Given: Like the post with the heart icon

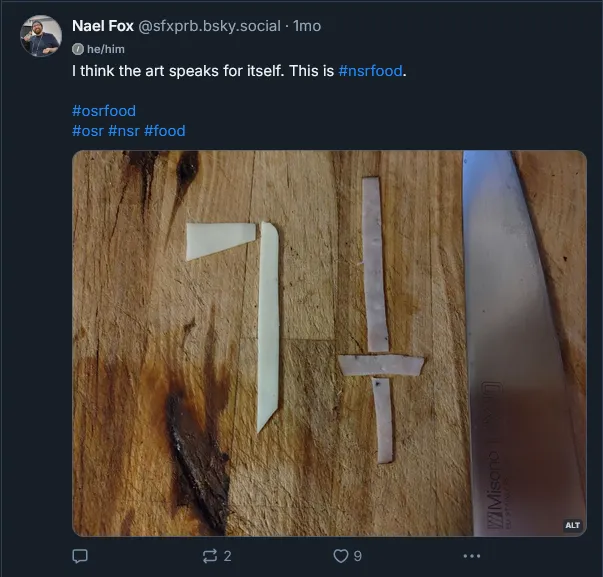Looking at the screenshot, I should pyautogui.click(x=341, y=556).
